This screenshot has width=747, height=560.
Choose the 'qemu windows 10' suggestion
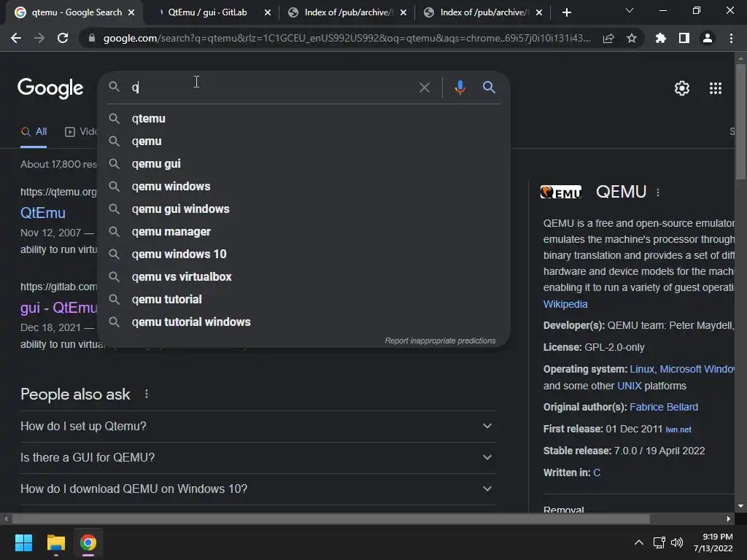coord(304,254)
